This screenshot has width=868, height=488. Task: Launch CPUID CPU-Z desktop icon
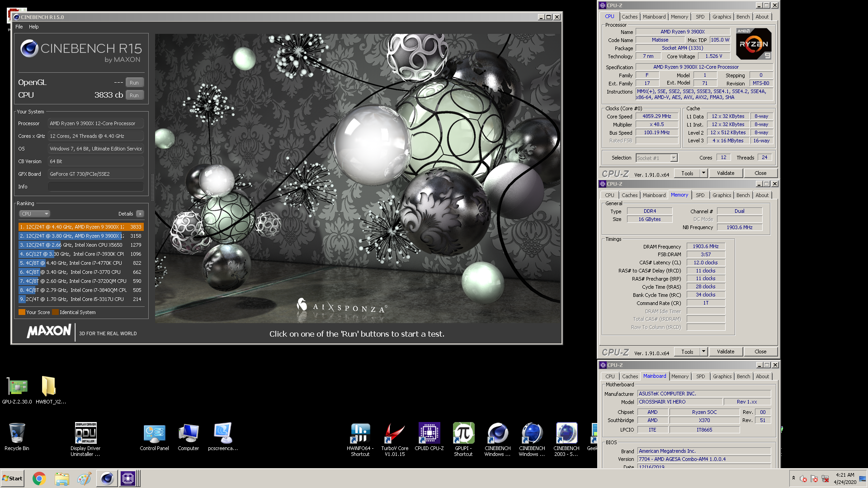pos(429,436)
